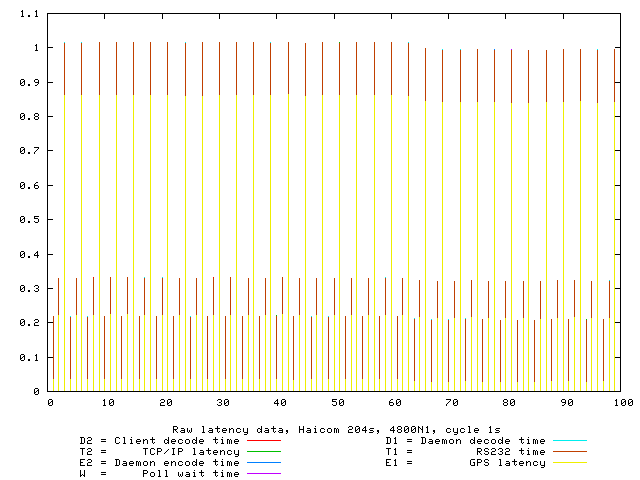Select the 'W = Poll wait time' legend label

[159, 474]
